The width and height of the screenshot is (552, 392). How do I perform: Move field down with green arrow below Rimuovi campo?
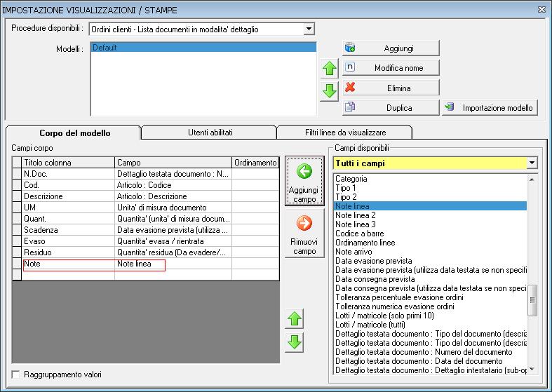point(295,342)
